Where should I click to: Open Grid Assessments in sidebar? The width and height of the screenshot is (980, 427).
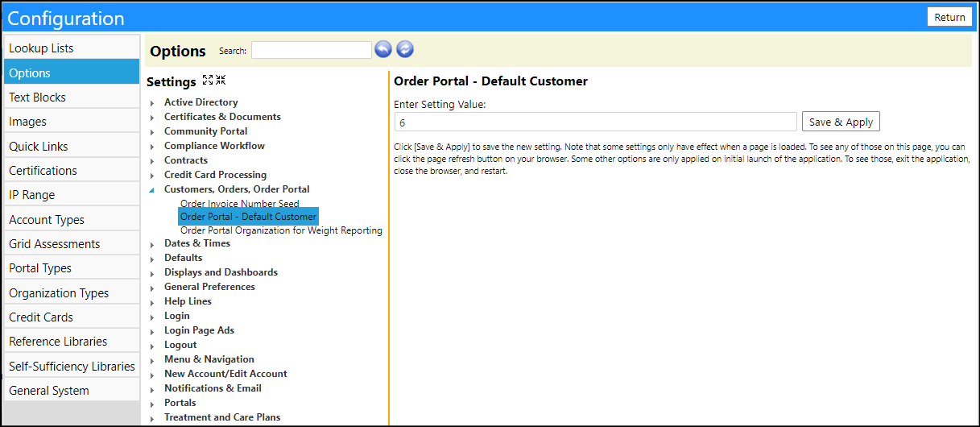pos(72,244)
